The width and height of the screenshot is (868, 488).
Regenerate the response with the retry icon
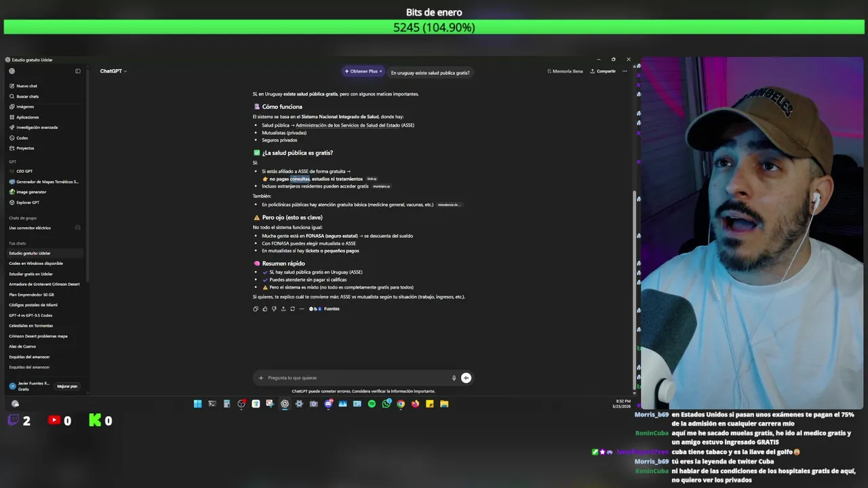(x=292, y=309)
